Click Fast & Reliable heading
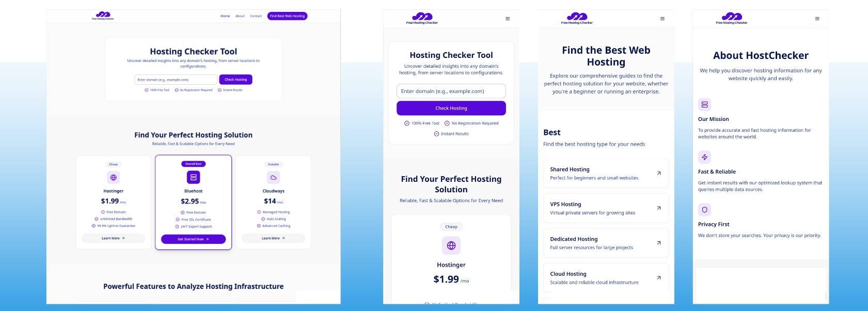 click(x=717, y=172)
